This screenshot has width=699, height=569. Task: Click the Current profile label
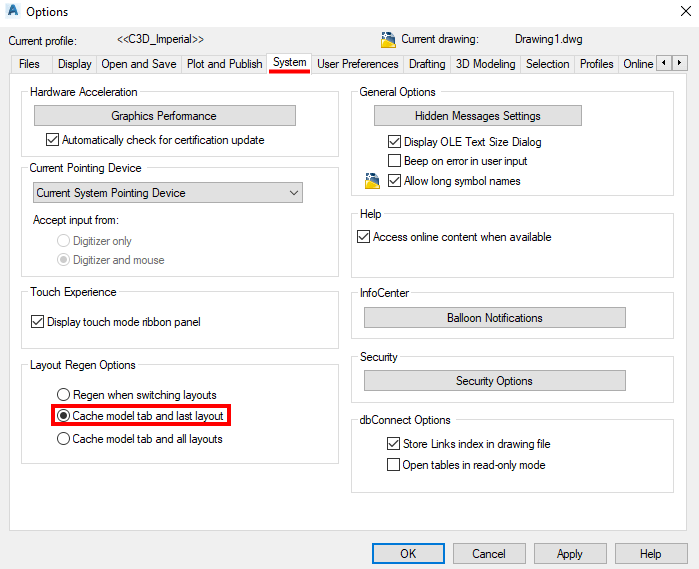(42, 41)
